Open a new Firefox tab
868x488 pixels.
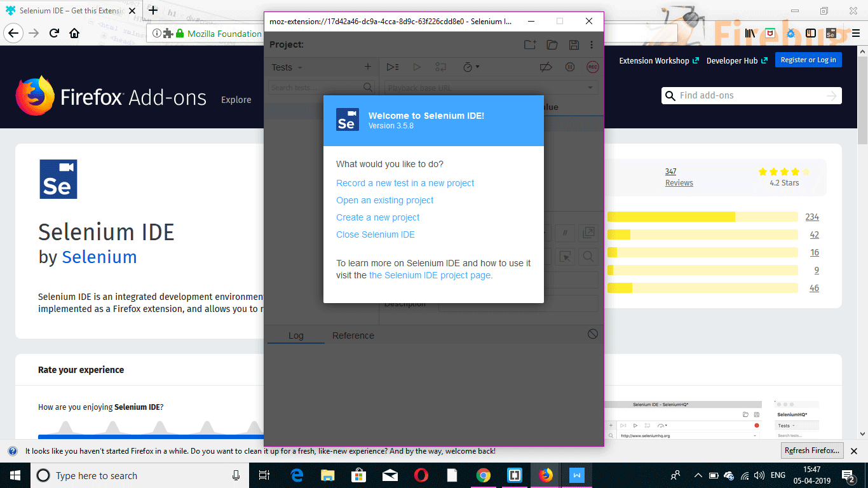[x=153, y=11]
